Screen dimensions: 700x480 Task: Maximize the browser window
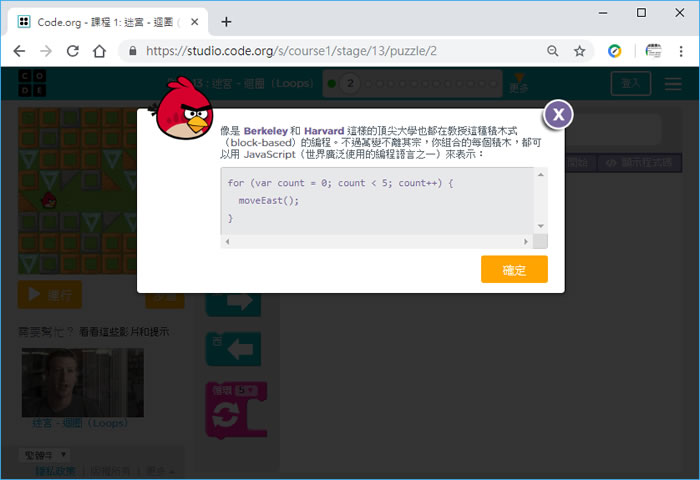click(x=641, y=13)
